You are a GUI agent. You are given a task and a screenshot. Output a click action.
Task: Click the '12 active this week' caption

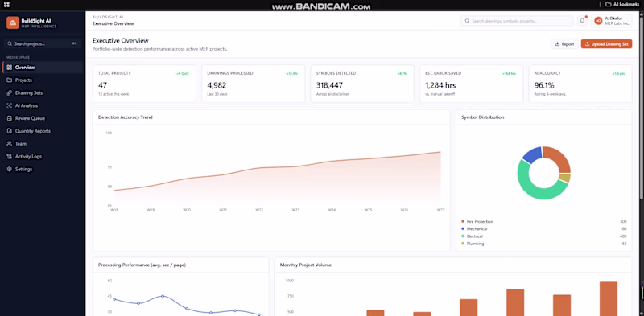[114, 94]
